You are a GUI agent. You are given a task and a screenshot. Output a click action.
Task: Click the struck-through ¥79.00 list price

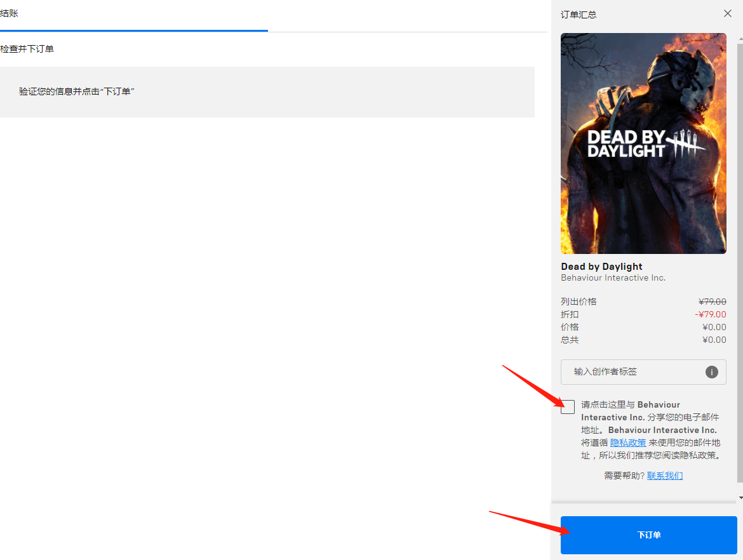pyautogui.click(x=712, y=302)
